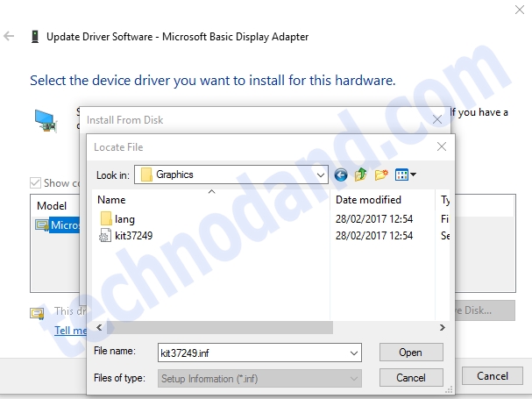Click the lang folder date 28/02/2017 12:54

tap(374, 219)
